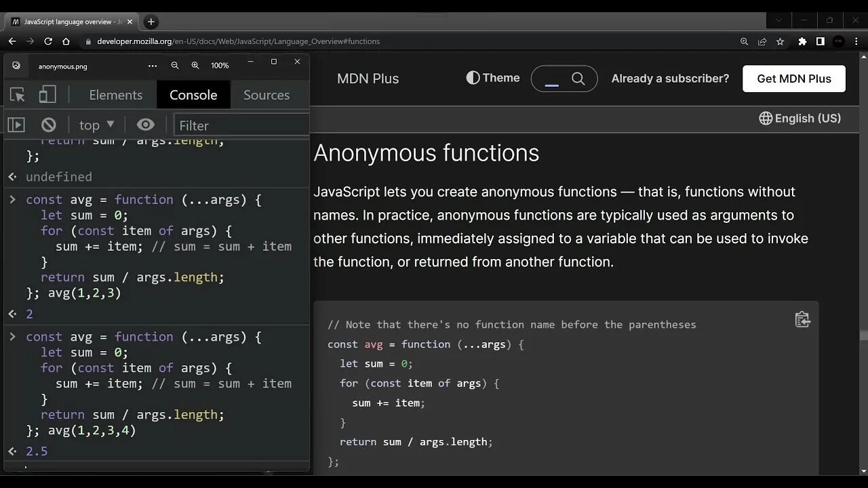Click into the console Filter field
The image size is (868, 488).
pos(241,125)
